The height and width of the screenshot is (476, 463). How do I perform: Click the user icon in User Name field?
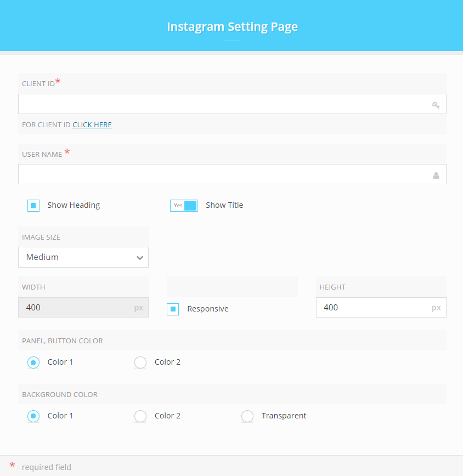(436, 175)
